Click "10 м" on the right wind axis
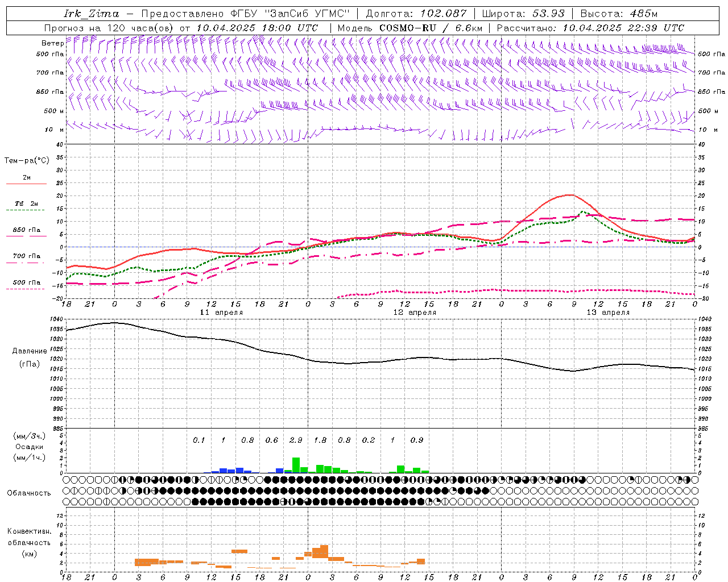This screenshot has width=728, height=582. click(x=708, y=130)
